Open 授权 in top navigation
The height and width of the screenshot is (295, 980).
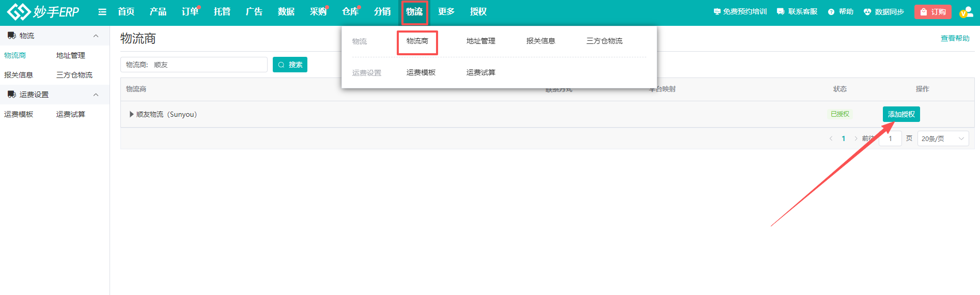point(478,11)
